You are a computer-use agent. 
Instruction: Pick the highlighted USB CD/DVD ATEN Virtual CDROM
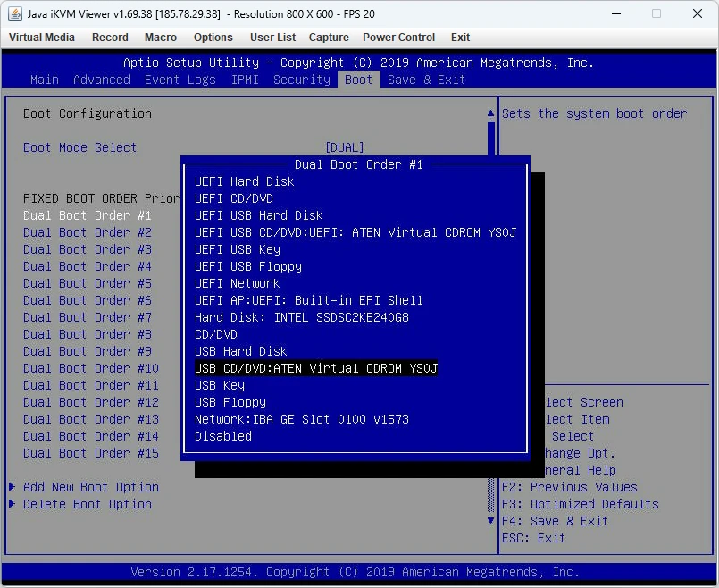316,368
